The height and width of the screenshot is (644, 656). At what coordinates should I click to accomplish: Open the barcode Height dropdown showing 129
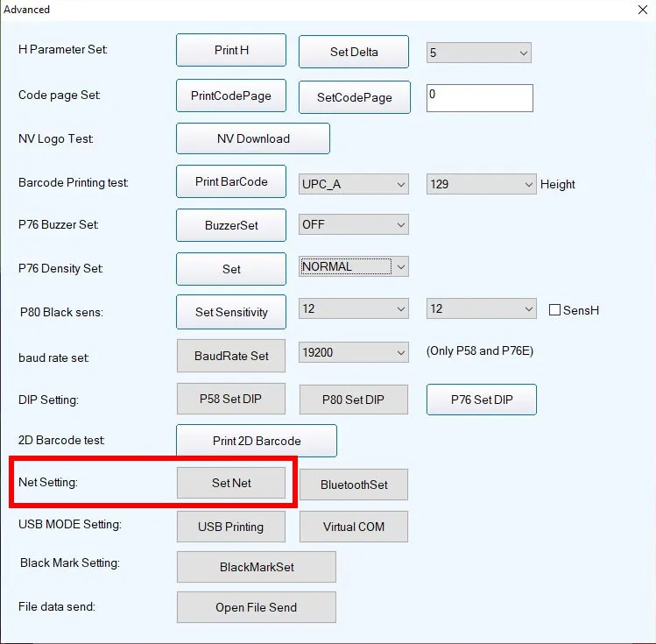click(x=481, y=184)
